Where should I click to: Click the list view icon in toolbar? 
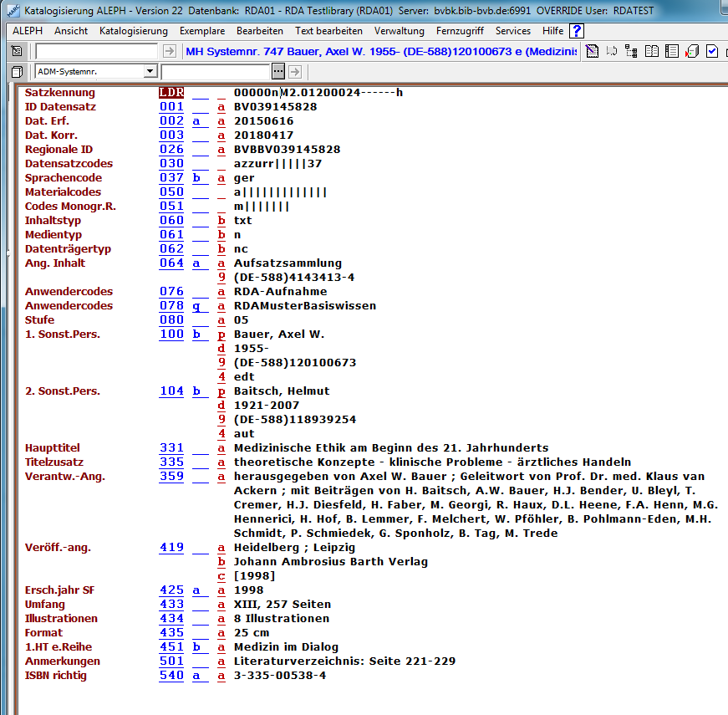click(672, 52)
